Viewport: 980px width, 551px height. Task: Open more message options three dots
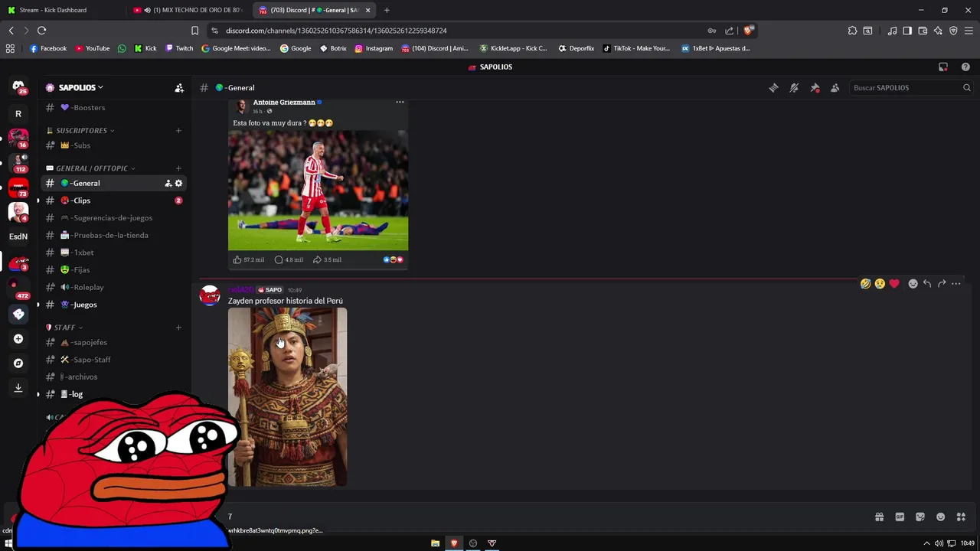955,284
